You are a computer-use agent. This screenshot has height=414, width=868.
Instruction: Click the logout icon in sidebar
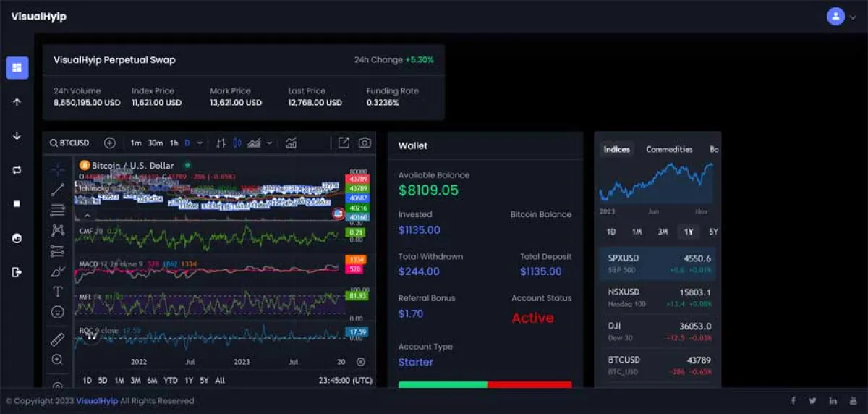coord(17,272)
